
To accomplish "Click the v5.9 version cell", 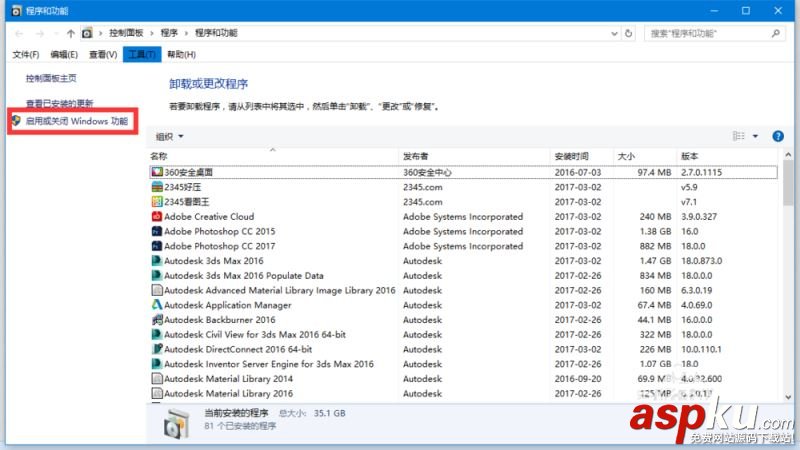I will (689, 187).
